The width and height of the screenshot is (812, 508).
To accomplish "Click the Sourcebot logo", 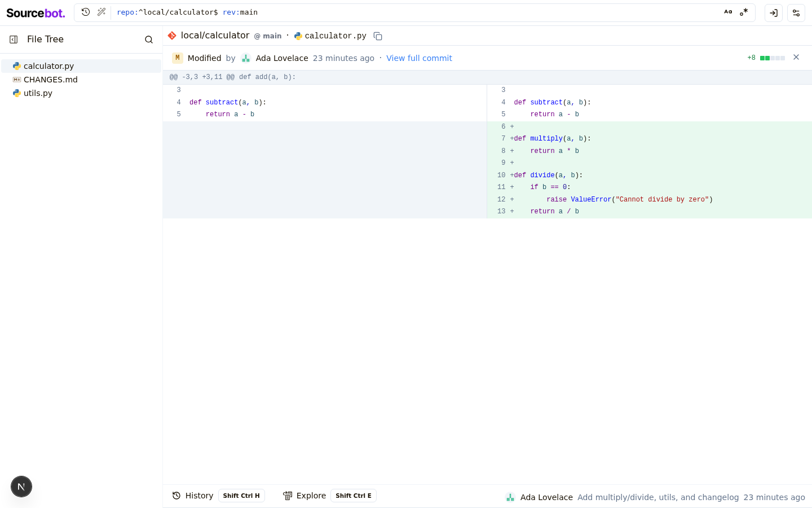I will coord(36,12).
